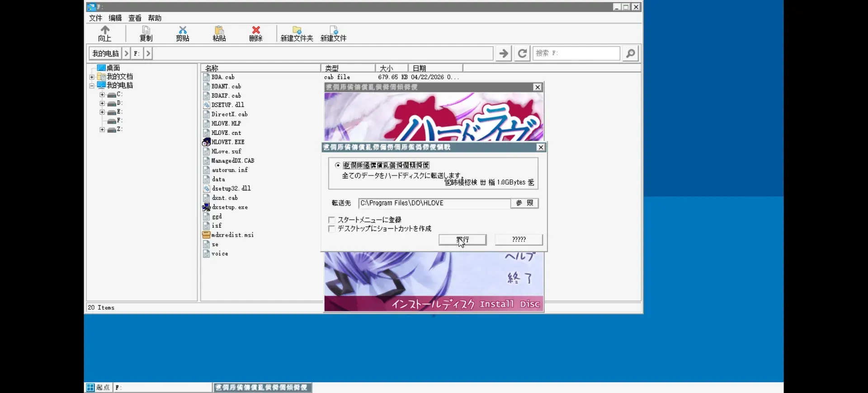Image resolution: width=868 pixels, height=393 pixels.
Task: Click the search F: input field
Action: pos(576,53)
